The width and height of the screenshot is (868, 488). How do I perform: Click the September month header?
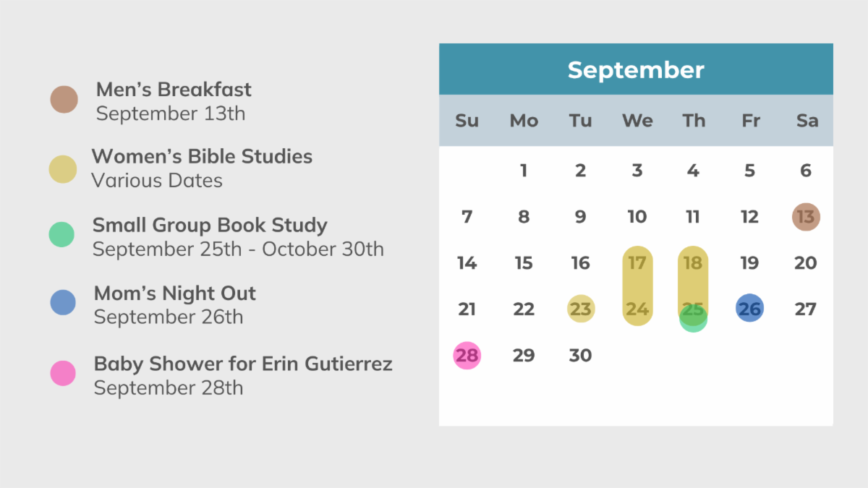(636, 69)
